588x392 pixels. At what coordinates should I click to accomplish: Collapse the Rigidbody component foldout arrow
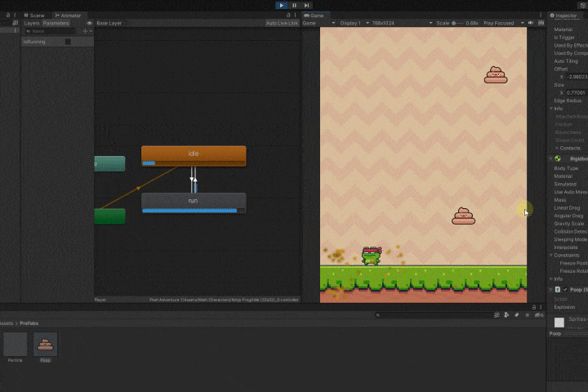coord(551,158)
